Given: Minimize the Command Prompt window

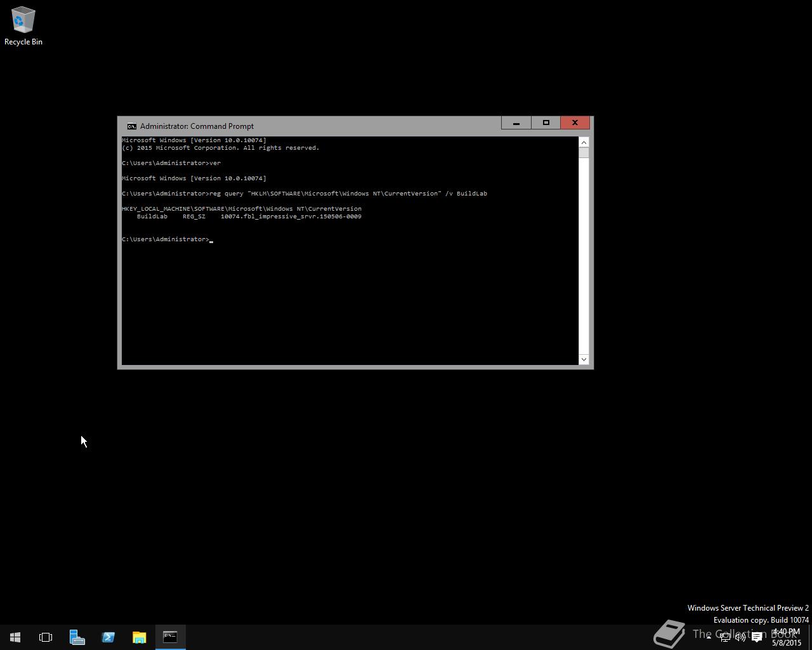Looking at the screenshot, I should coord(516,123).
